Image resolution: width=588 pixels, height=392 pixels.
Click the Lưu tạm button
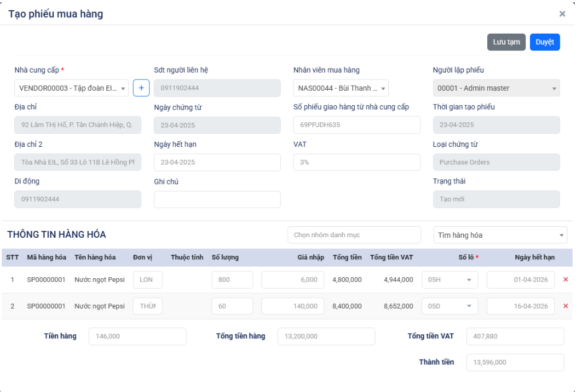coord(506,42)
